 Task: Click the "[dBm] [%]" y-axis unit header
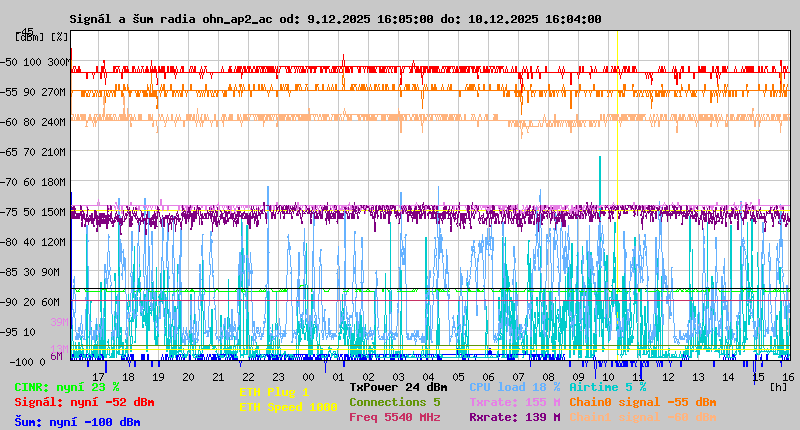click(42, 36)
